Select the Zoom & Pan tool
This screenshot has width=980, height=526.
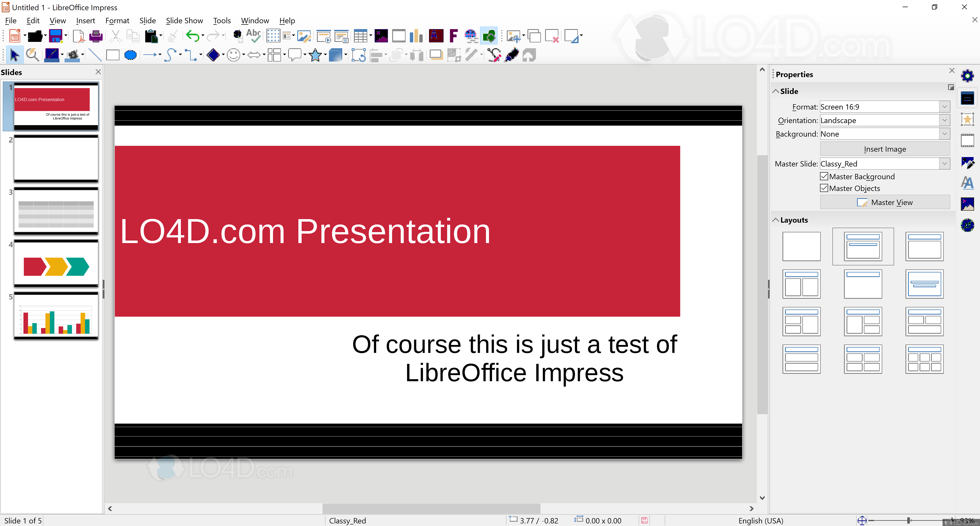tap(32, 55)
